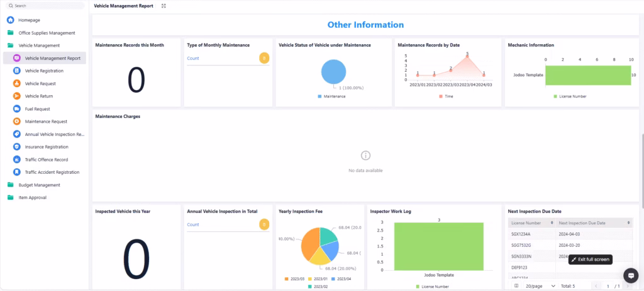Click the fullscreen icon beside the report title
Screen dimensions: 644x291
164,6
